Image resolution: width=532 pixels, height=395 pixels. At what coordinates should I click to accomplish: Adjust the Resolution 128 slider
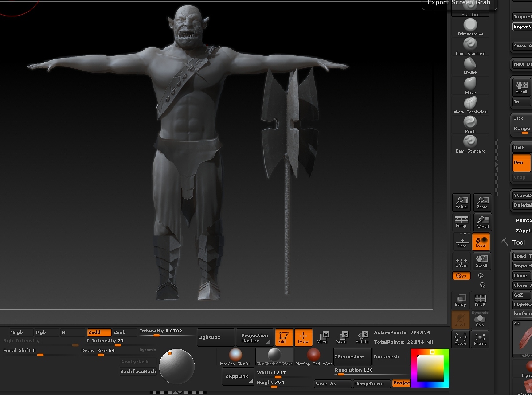pyautogui.click(x=372, y=372)
